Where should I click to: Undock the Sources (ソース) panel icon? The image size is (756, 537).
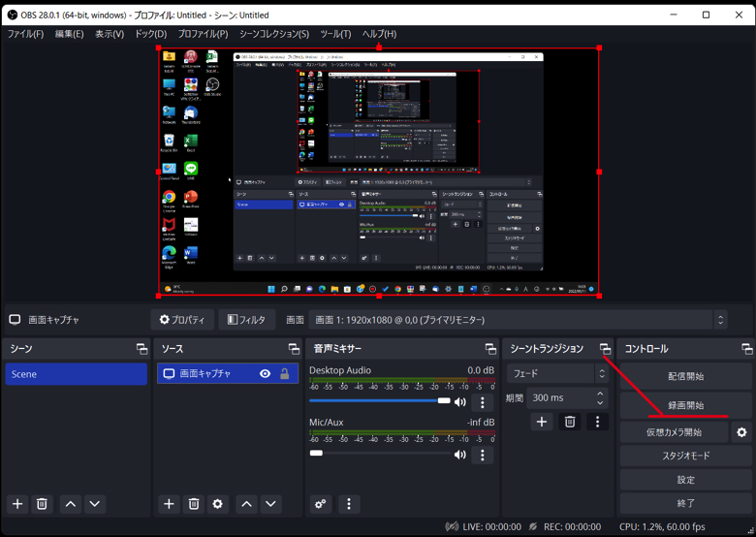[x=294, y=349]
